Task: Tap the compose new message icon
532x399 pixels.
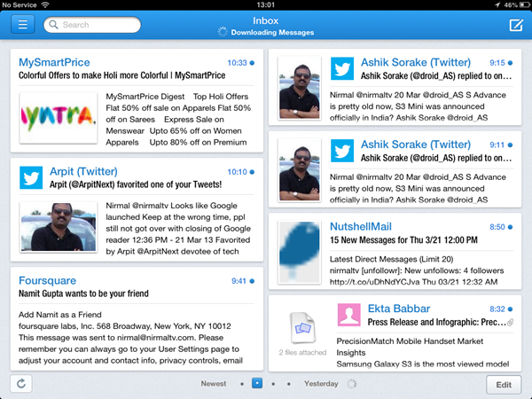Action: 516,25
